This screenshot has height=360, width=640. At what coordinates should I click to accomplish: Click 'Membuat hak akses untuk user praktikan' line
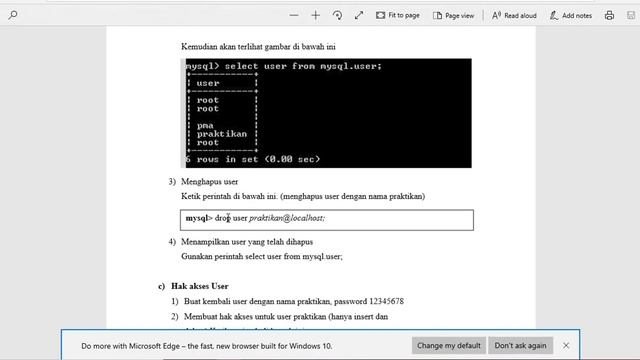click(x=286, y=316)
